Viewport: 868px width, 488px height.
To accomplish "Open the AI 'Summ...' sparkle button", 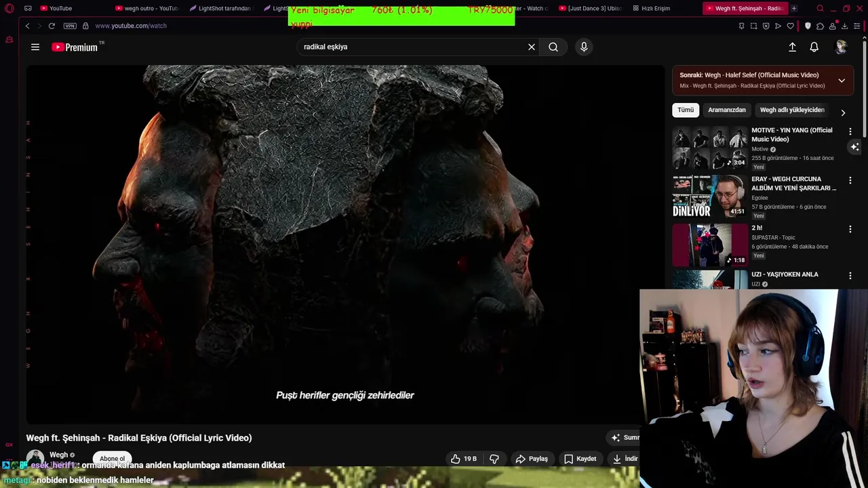I will [x=624, y=438].
